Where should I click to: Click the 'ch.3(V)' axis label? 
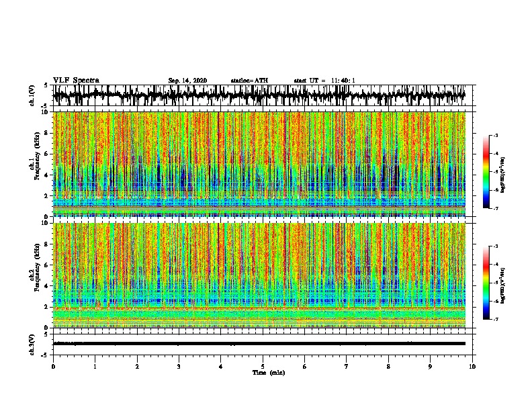tap(32, 345)
